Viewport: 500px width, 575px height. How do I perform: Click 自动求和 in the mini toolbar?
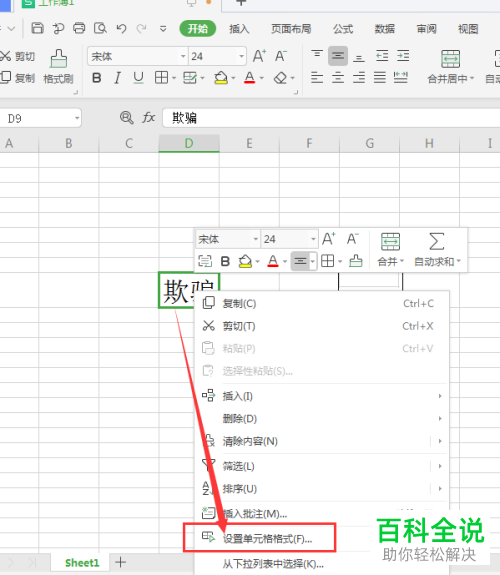[x=437, y=249]
